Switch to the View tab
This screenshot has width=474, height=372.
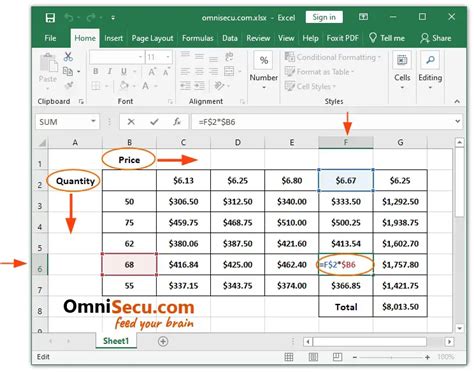[x=286, y=38]
